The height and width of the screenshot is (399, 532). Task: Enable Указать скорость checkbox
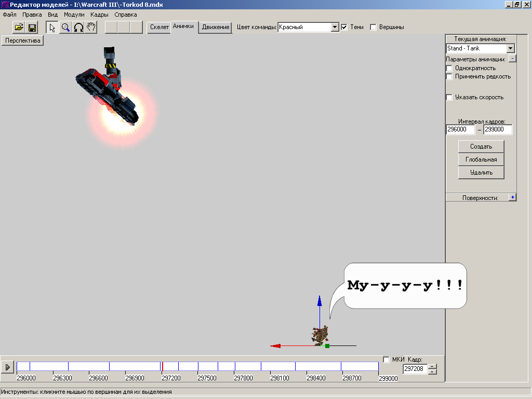pos(449,97)
